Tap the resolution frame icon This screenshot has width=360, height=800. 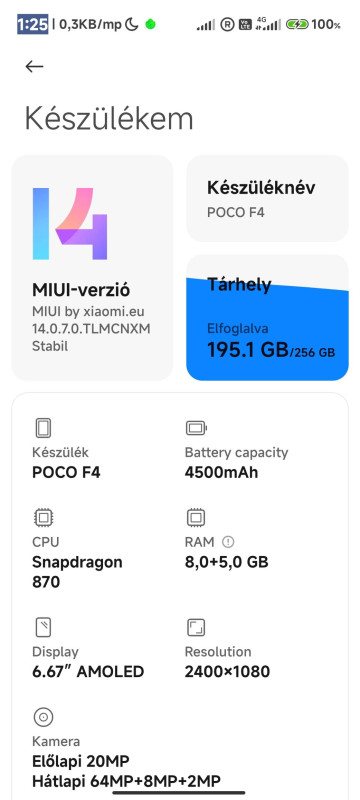196,628
